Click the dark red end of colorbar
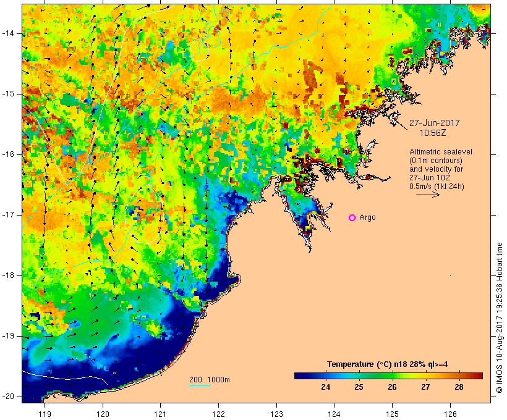Viewport: 507px width, 420px height. coord(479,376)
